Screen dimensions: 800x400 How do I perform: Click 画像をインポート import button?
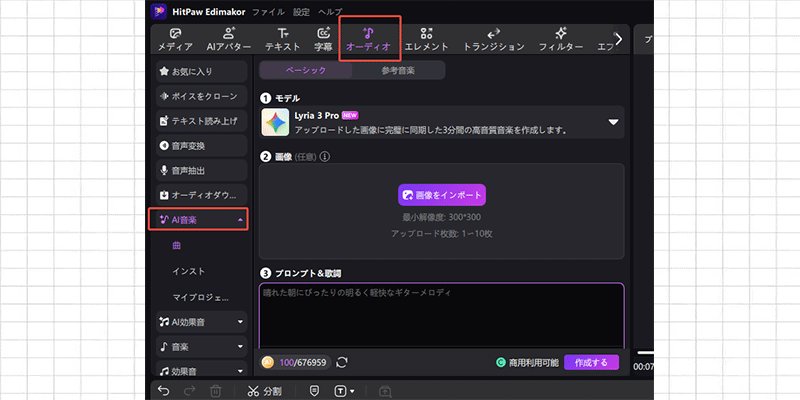(x=442, y=195)
